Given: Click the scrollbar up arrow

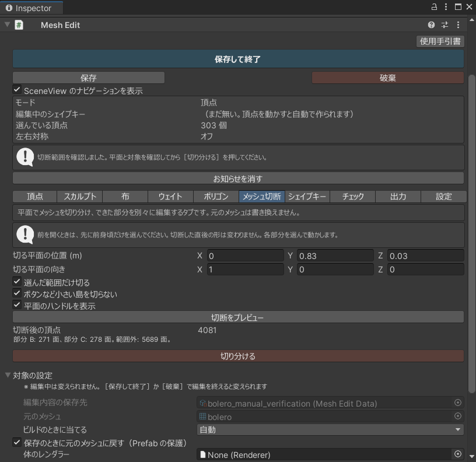Looking at the screenshot, I should coord(471,20).
